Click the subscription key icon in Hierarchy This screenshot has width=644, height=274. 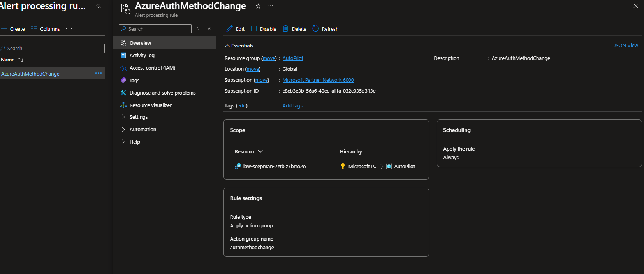[343, 166]
